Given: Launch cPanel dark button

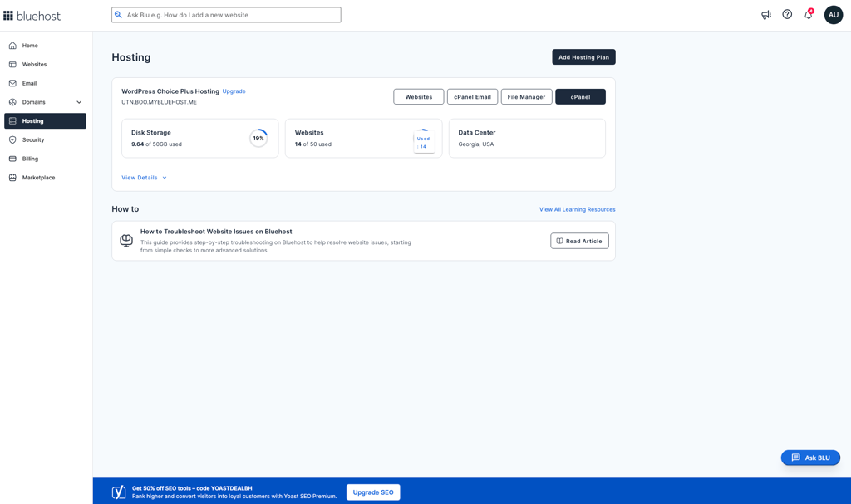Looking at the screenshot, I should pyautogui.click(x=580, y=96).
